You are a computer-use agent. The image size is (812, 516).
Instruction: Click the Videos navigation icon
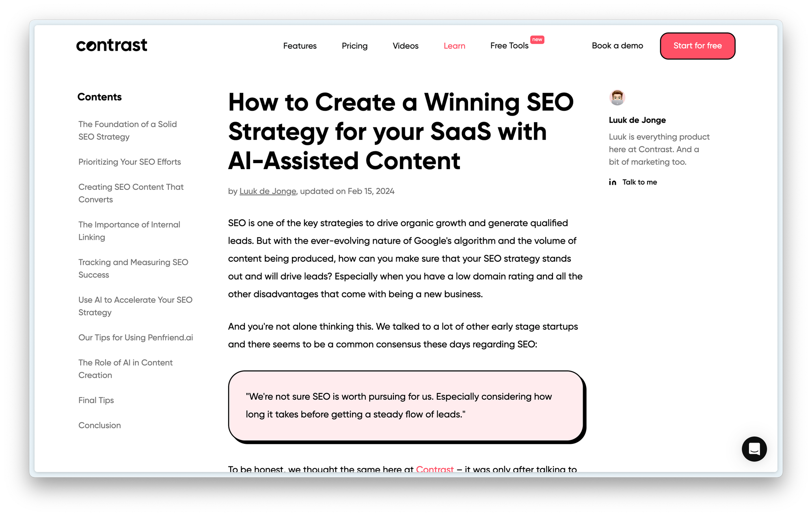pyautogui.click(x=406, y=45)
